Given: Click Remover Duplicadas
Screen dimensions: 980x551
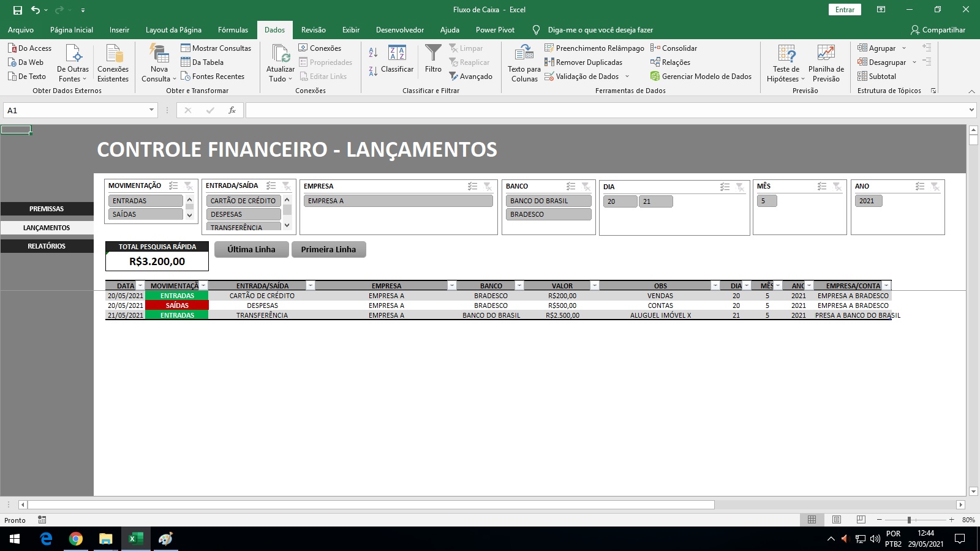Looking at the screenshot, I should 583,62.
